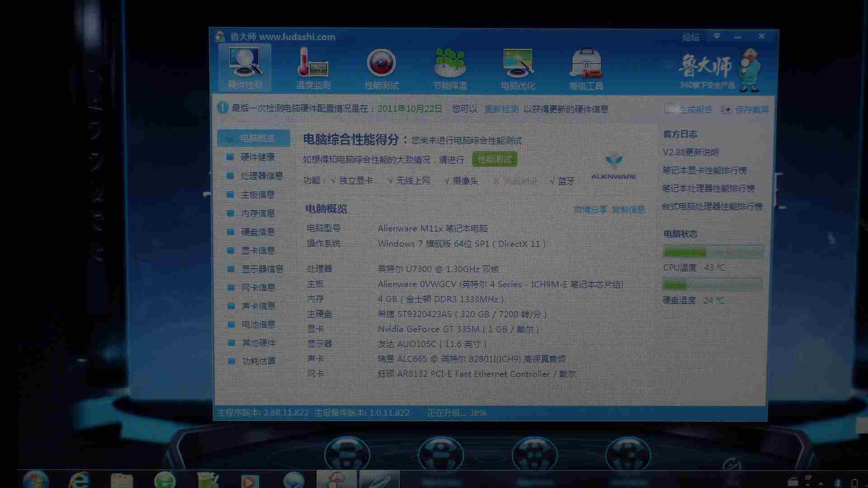Image resolution: width=868 pixels, height=488 pixels.
Task: Select 显卡信息 in the sidebar
Action: (251, 250)
